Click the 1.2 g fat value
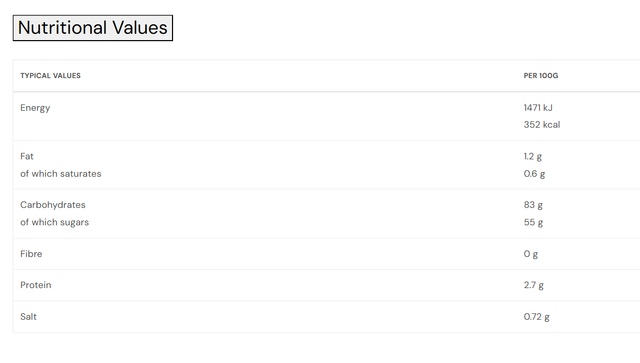 tap(533, 157)
